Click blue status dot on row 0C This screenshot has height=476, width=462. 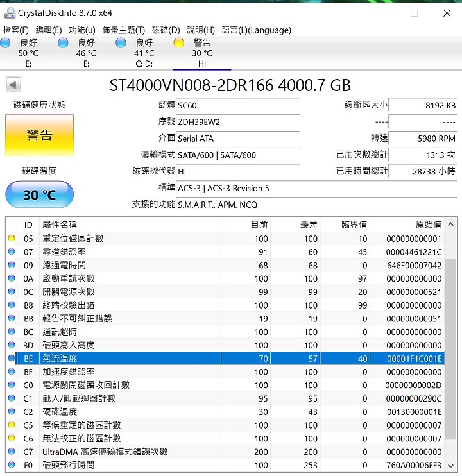(12, 291)
